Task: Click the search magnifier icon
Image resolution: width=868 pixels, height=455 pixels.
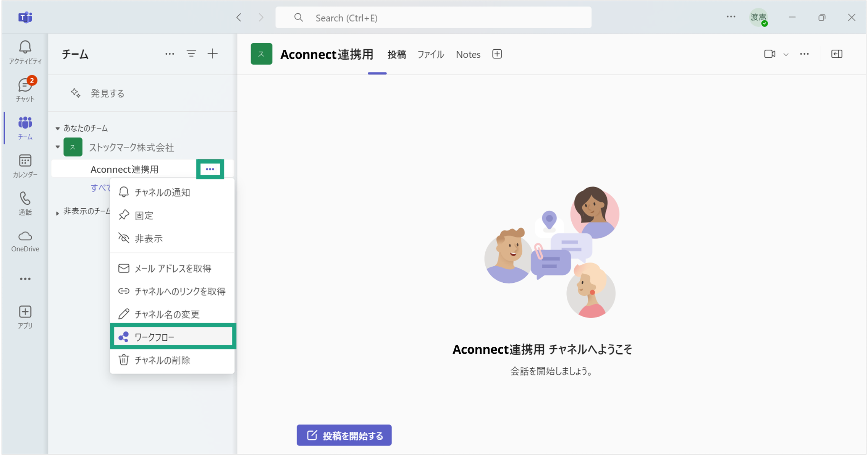Action: coord(299,18)
